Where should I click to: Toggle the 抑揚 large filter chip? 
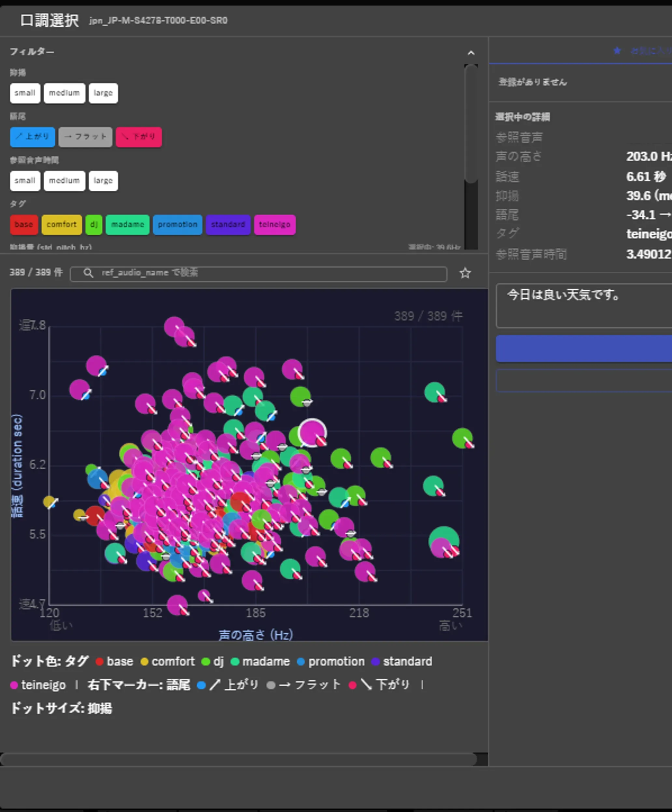point(103,93)
